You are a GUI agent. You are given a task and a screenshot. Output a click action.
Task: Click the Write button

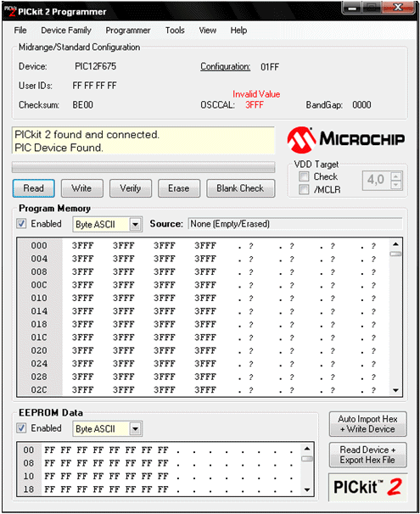82,188
